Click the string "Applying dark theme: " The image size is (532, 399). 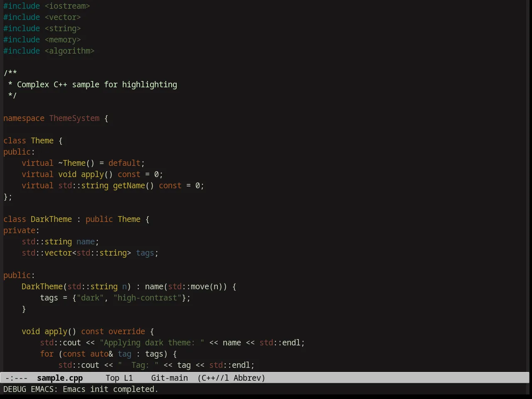click(x=152, y=342)
